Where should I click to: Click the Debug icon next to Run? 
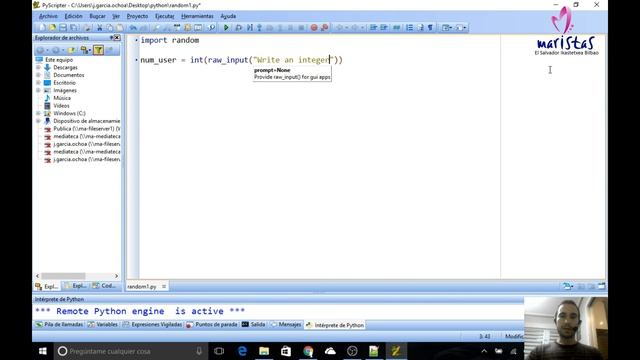[x=239, y=28]
